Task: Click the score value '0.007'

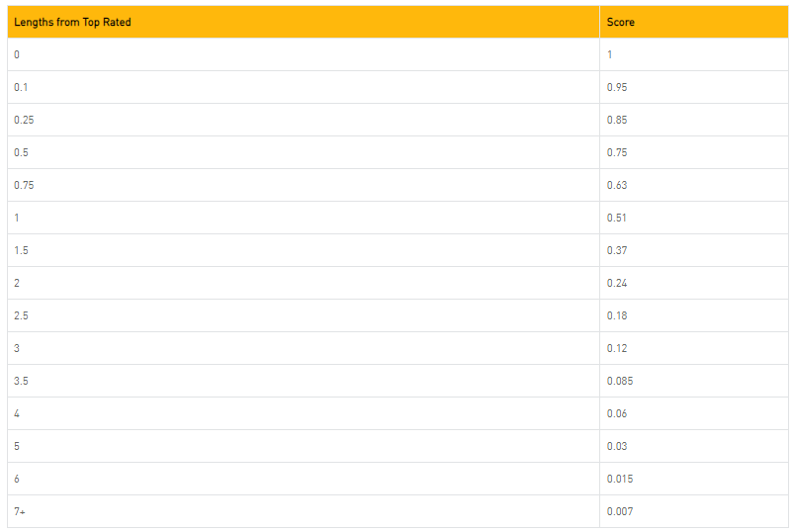Action: click(620, 512)
